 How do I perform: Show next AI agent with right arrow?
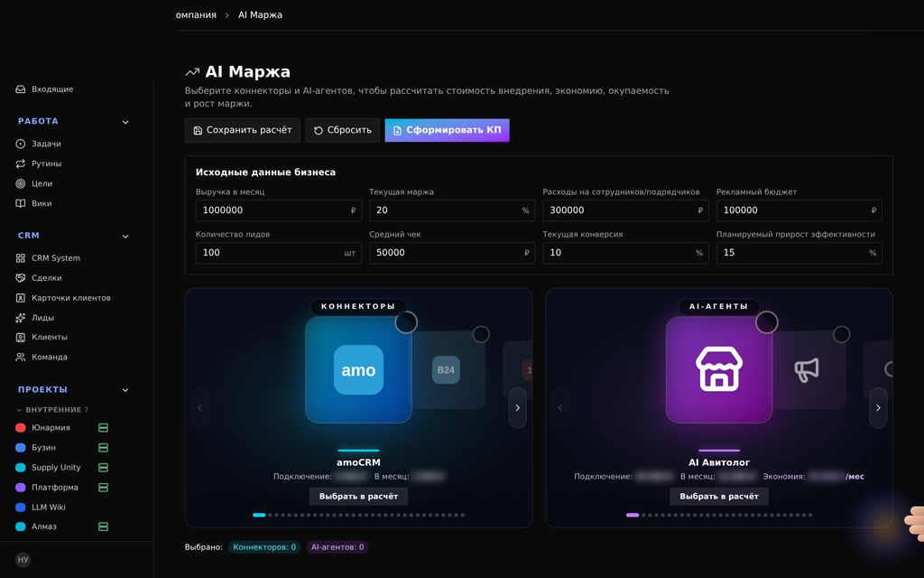(878, 407)
